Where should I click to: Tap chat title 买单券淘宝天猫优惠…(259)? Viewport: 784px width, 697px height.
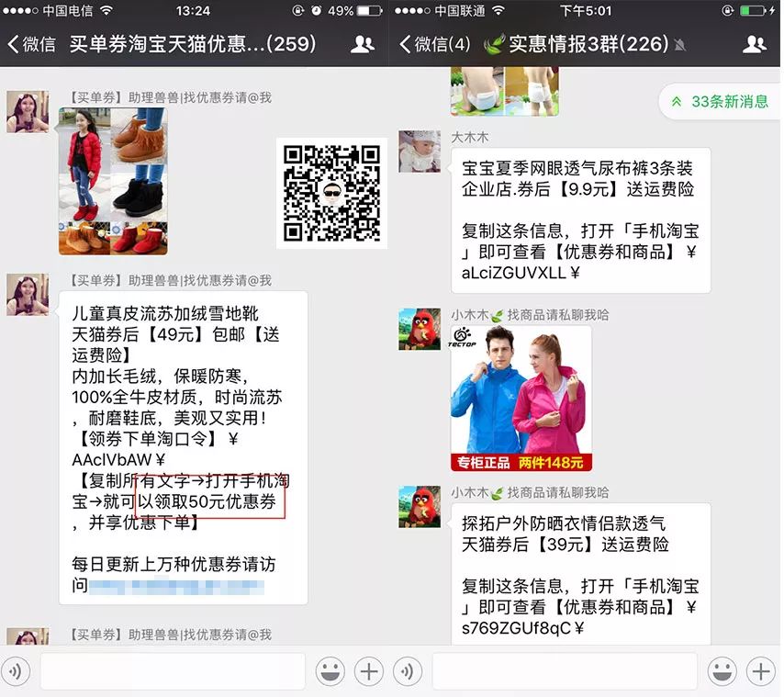pos(193,44)
